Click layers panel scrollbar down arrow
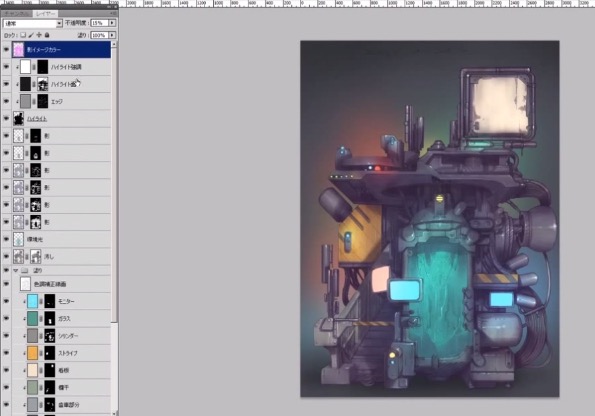The image size is (595, 416). tap(114, 413)
